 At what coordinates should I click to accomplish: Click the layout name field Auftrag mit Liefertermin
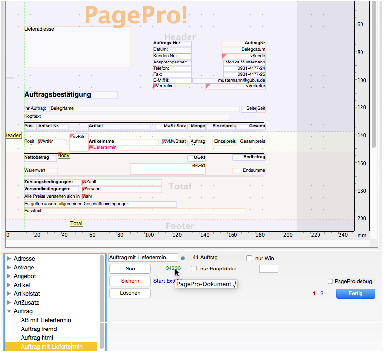(143, 258)
